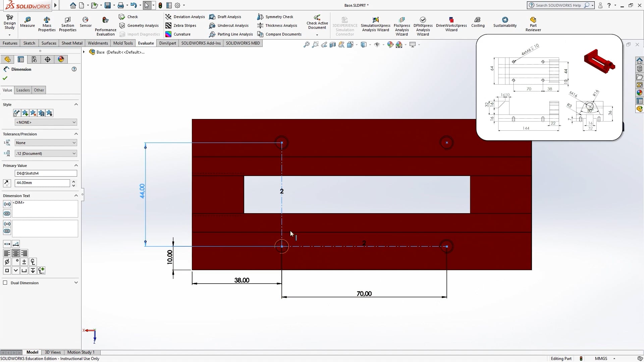Enable the Dual Dimension checkbox

click(5, 283)
